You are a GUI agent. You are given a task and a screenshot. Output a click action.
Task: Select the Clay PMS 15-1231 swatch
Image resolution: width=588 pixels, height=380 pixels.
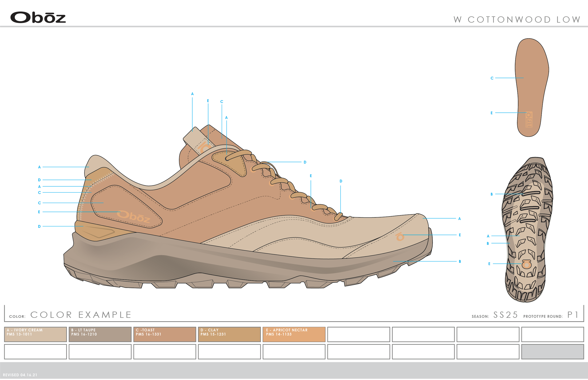pyautogui.click(x=229, y=334)
